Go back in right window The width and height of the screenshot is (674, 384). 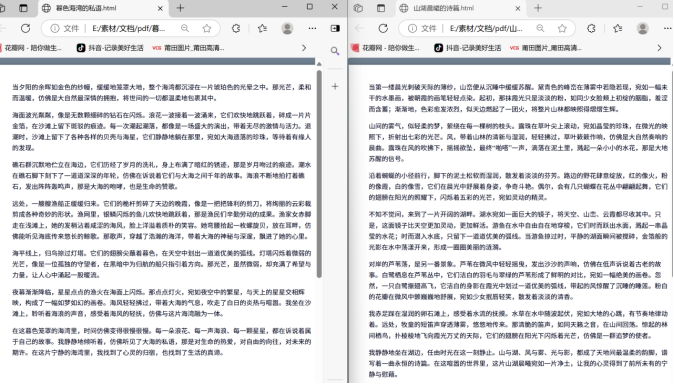pos(359,28)
